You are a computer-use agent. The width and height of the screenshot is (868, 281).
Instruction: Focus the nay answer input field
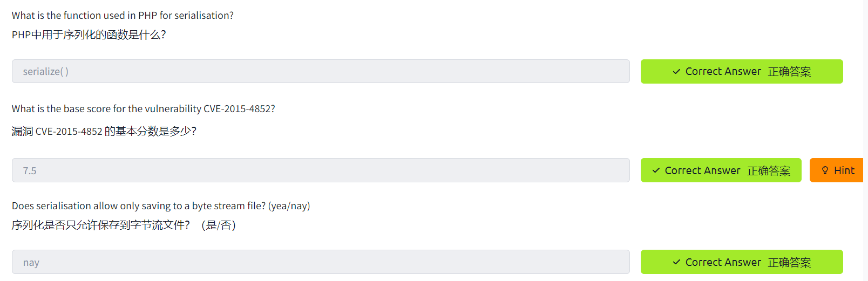click(321, 262)
